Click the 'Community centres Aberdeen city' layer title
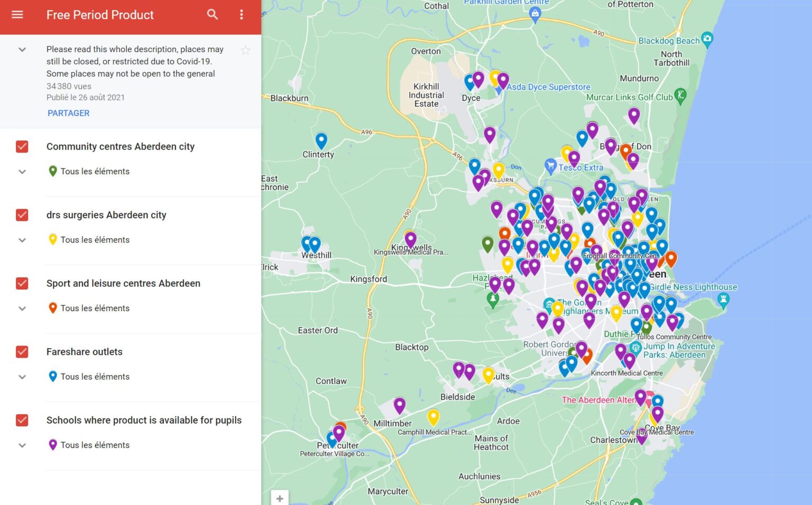Screen dimensions: 812x505 tap(121, 146)
